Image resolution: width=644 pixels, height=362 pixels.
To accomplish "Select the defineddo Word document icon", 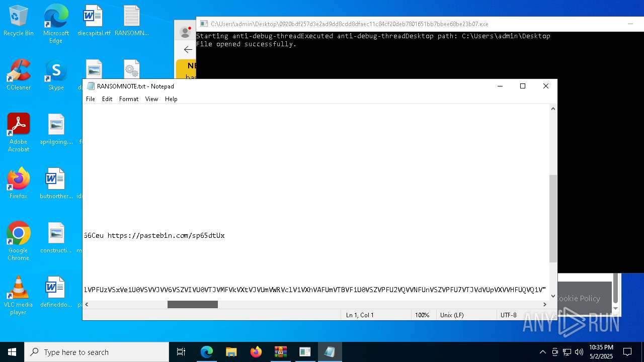I will 56,292.
